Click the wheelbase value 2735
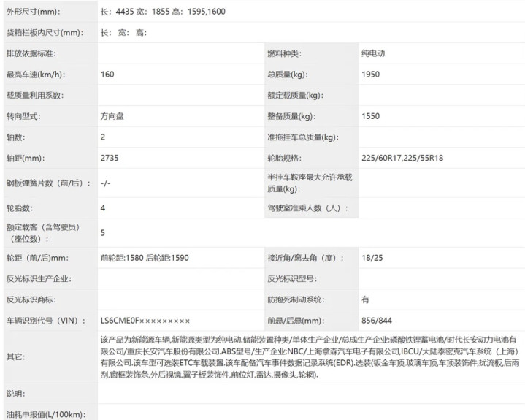This screenshot has width=525, height=420. (110, 158)
